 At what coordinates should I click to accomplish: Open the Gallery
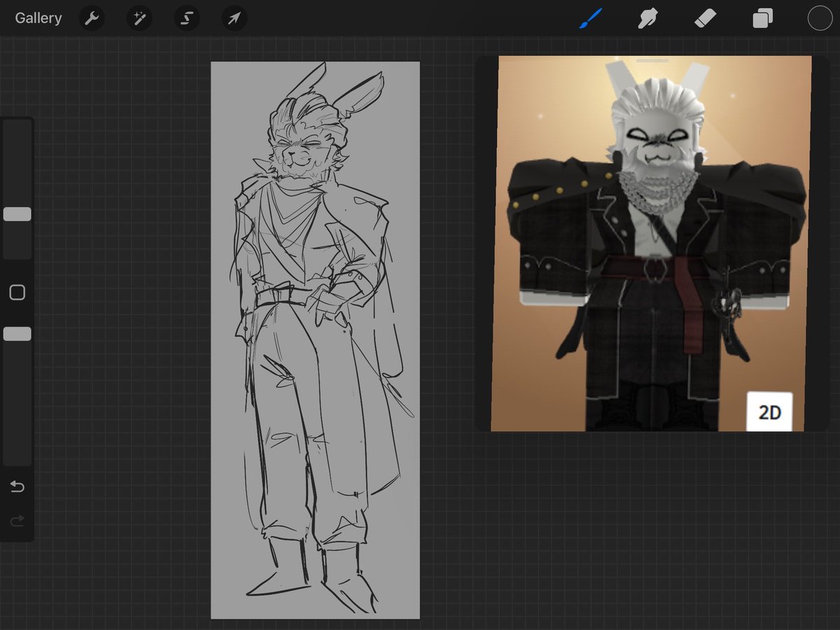[x=38, y=18]
